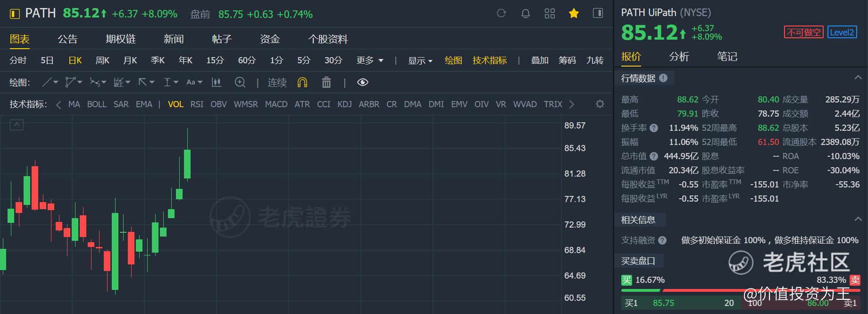Open the 资金 tab

tap(270, 39)
